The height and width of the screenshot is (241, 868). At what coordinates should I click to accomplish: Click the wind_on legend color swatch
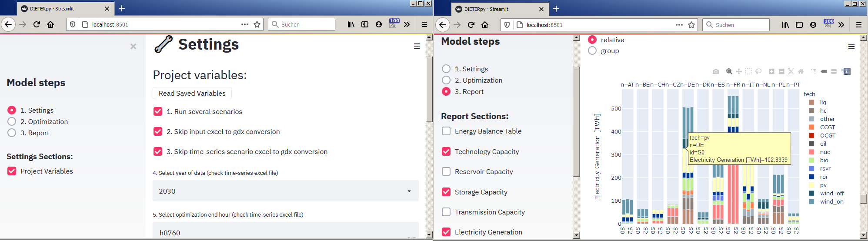tap(811, 201)
